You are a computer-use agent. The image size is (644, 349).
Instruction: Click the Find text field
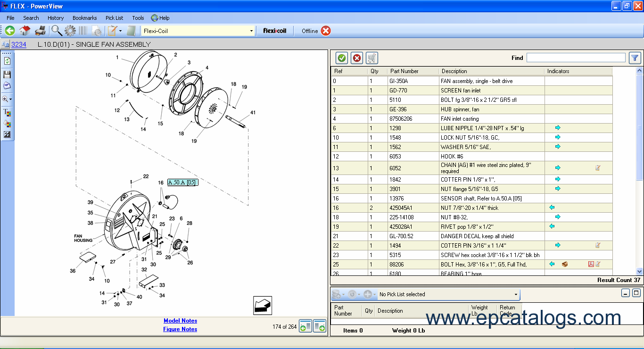(x=576, y=58)
